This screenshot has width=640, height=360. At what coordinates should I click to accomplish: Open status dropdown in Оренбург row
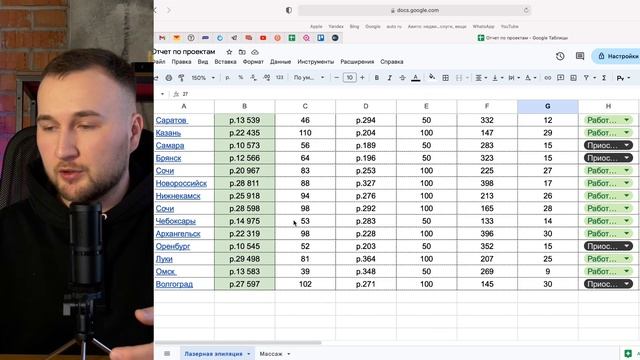[x=626, y=246]
